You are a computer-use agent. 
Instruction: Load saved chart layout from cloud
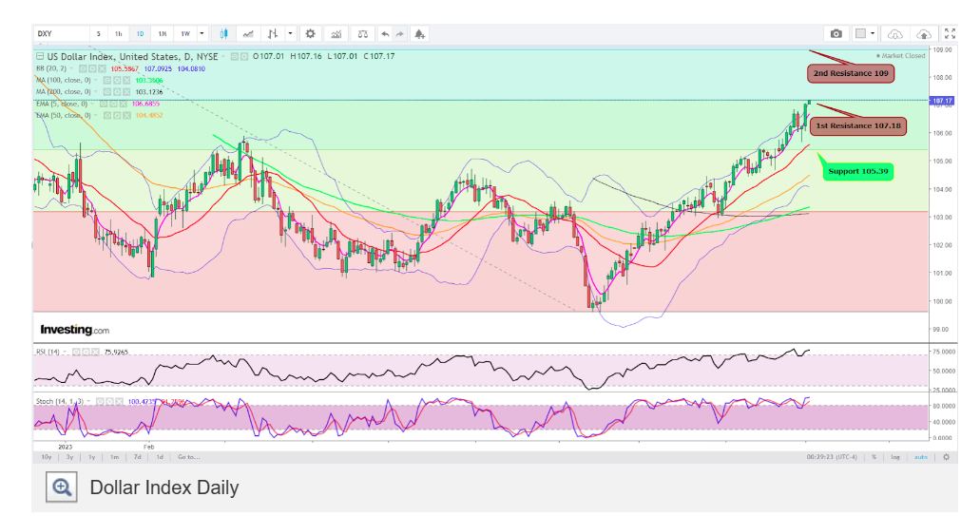[x=895, y=33]
